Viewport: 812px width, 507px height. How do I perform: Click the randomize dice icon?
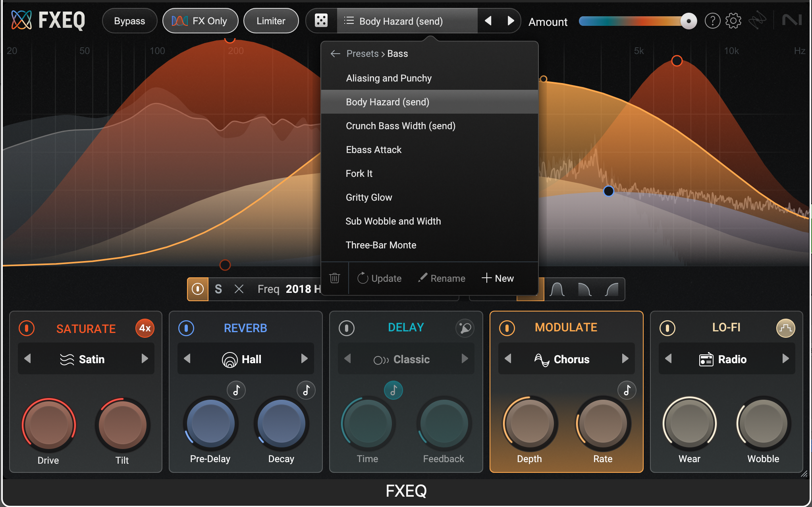[321, 21]
